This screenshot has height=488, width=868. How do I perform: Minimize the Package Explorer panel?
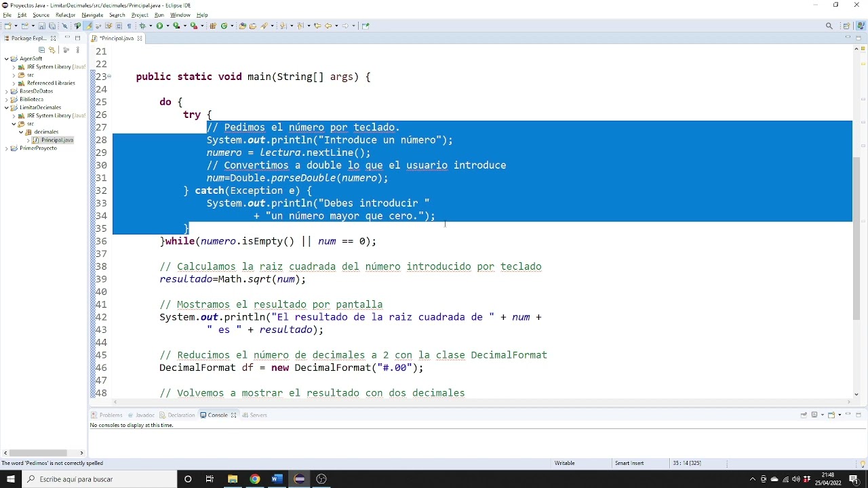point(67,37)
